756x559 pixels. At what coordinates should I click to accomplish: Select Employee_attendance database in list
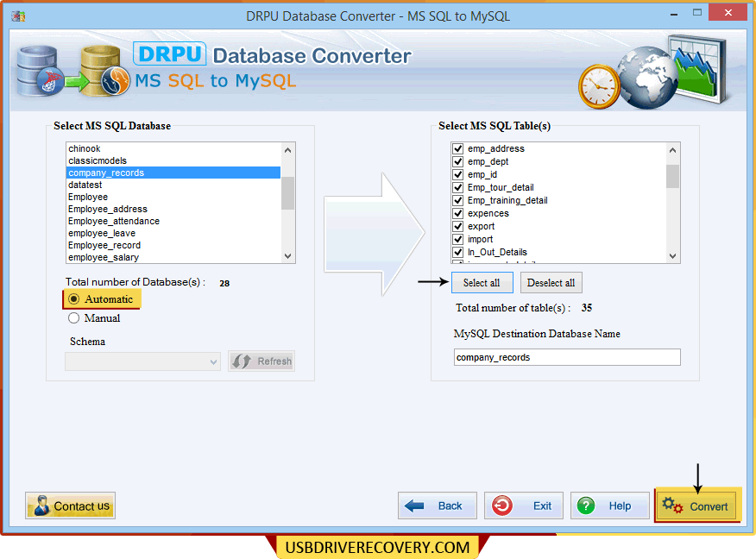(x=173, y=221)
